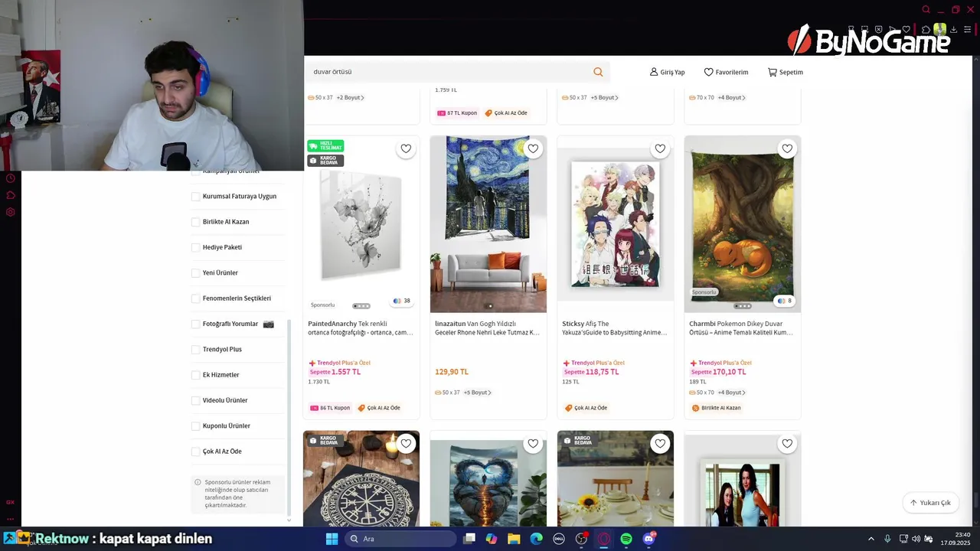Show hidden system tray icons chevron
The image size is (980, 551).
pyautogui.click(x=871, y=539)
